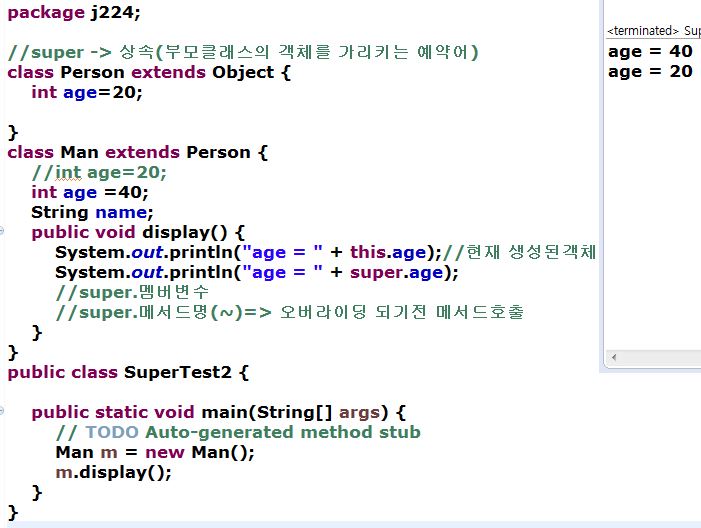Click the "Man m = new Man();" statement
The image size is (701, 528).
click(155, 452)
